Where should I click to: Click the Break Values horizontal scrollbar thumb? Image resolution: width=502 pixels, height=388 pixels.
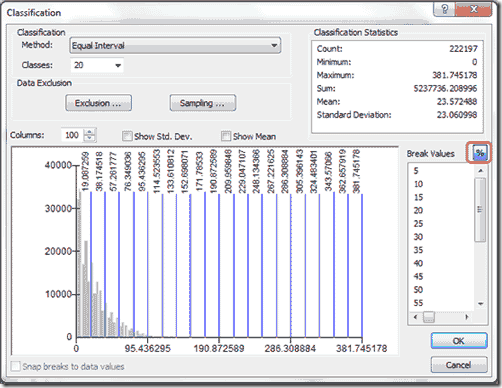(429, 317)
